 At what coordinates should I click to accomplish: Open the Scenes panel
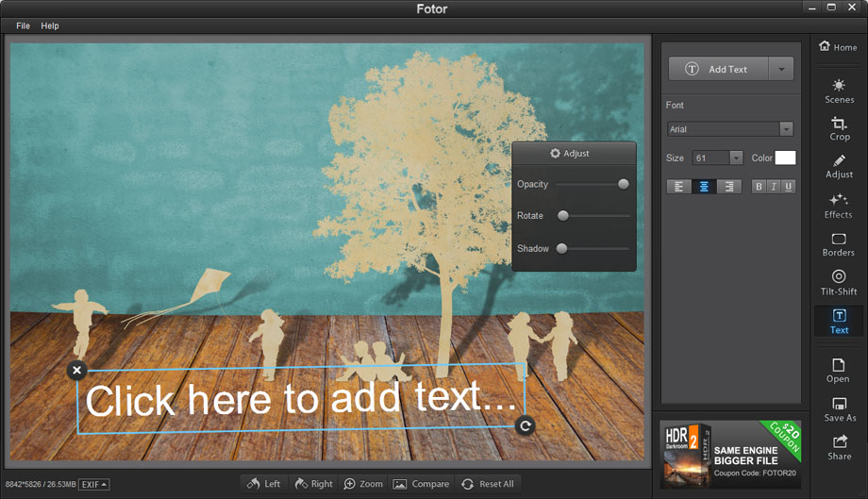tap(839, 91)
